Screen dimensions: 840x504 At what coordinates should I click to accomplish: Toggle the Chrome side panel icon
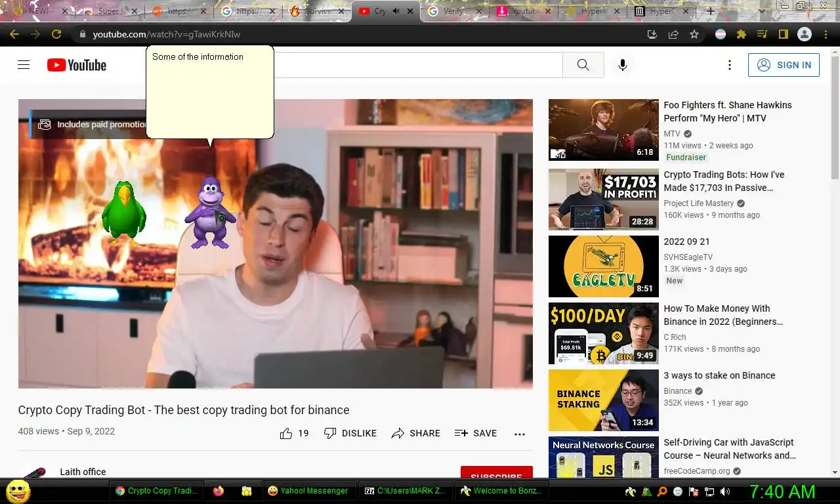pyautogui.click(x=784, y=34)
